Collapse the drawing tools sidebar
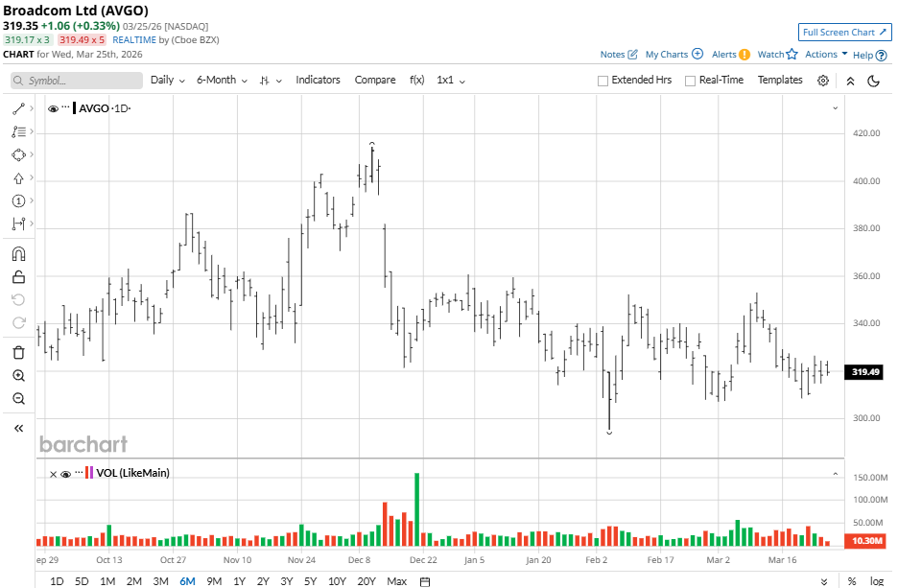Image resolution: width=898 pixels, height=588 pixels. click(18, 428)
